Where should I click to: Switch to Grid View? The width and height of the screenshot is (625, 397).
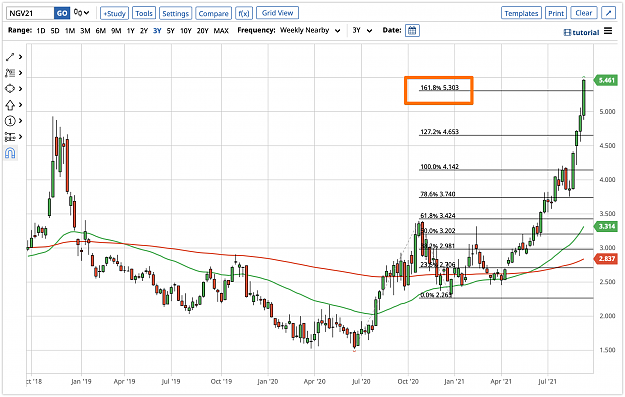277,13
